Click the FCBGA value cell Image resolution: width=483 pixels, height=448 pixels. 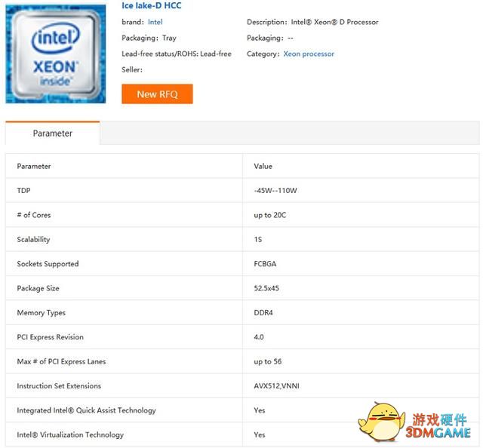[x=361, y=264]
